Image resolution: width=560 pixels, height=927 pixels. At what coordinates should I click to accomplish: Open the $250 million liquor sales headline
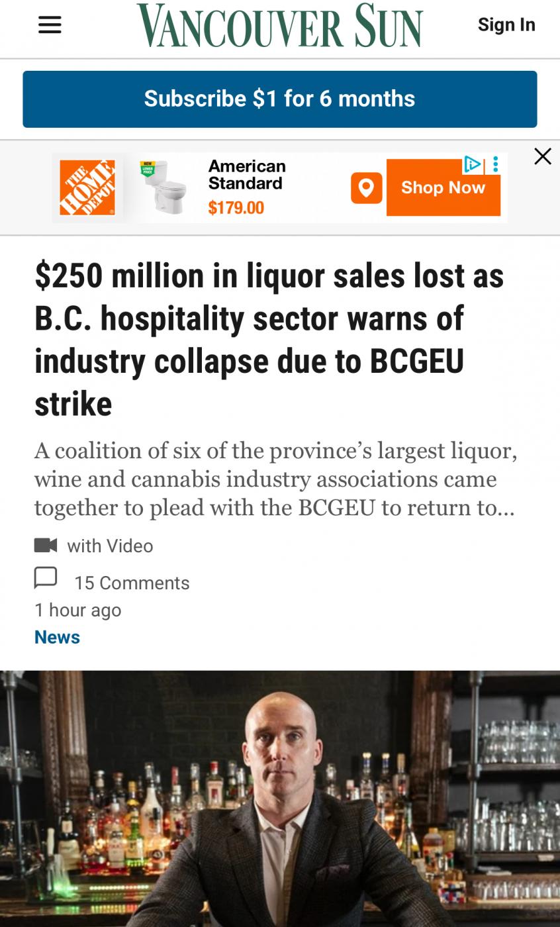(x=269, y=339)
